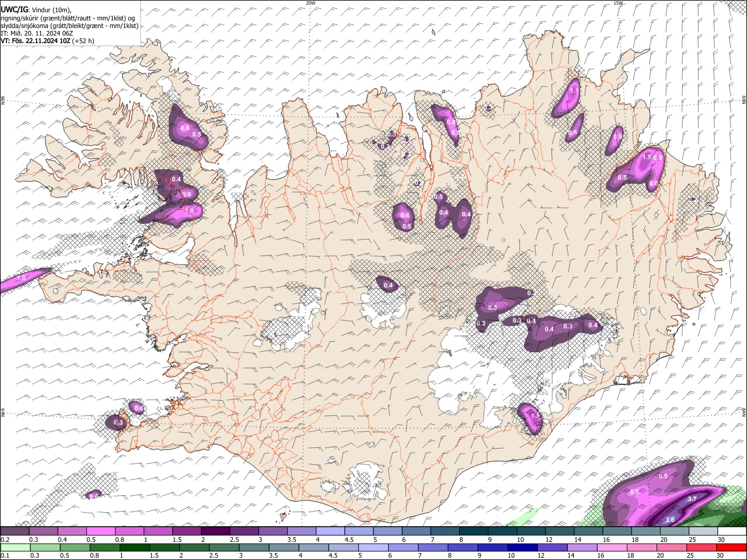Pick the darkest green rain swatch between 1 and 1.5
Image resolution: width=747 pixels, height=560 pixels.
134,547
